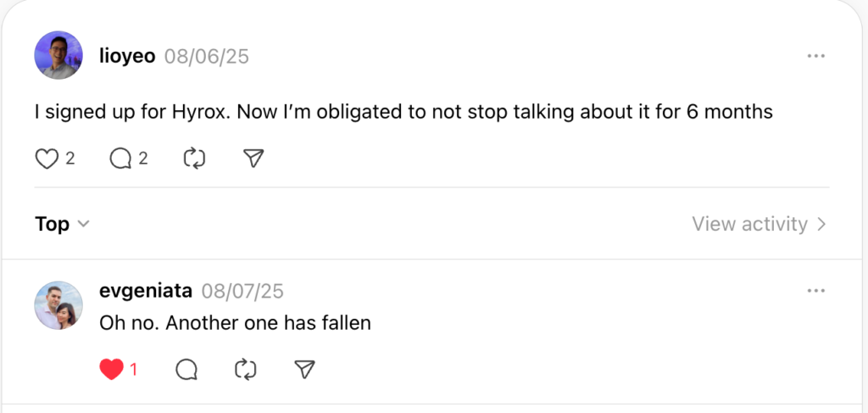This screenshot has width=868, height=413.
Task: Open comments on lioyeo's post
Action: pyautogui.click(x=120, y=159)
